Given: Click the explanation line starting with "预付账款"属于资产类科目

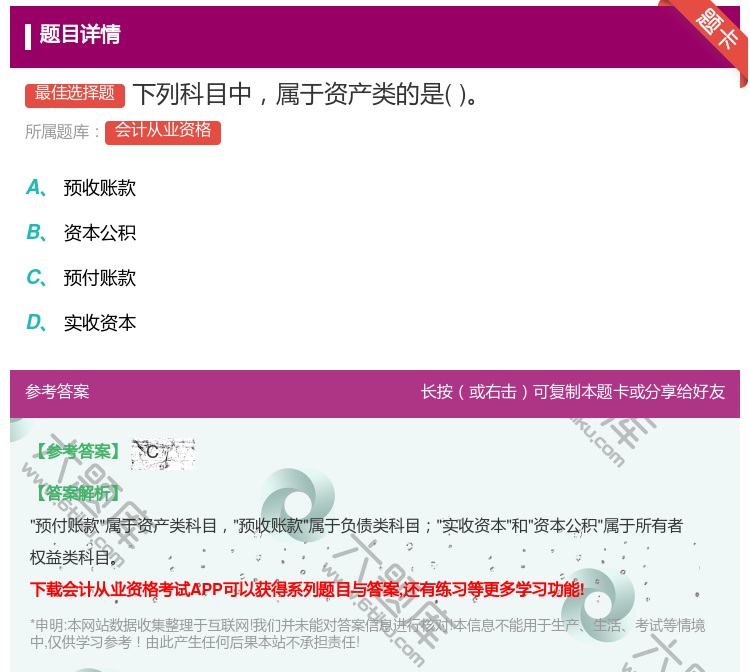Looking at the screenshot, I should coord(356,526).
